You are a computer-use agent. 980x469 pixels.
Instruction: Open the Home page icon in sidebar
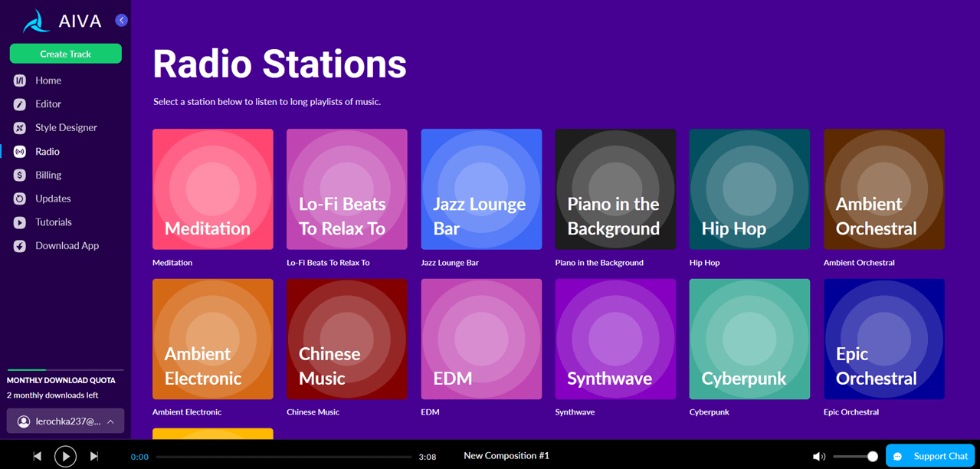click(20, 80)
